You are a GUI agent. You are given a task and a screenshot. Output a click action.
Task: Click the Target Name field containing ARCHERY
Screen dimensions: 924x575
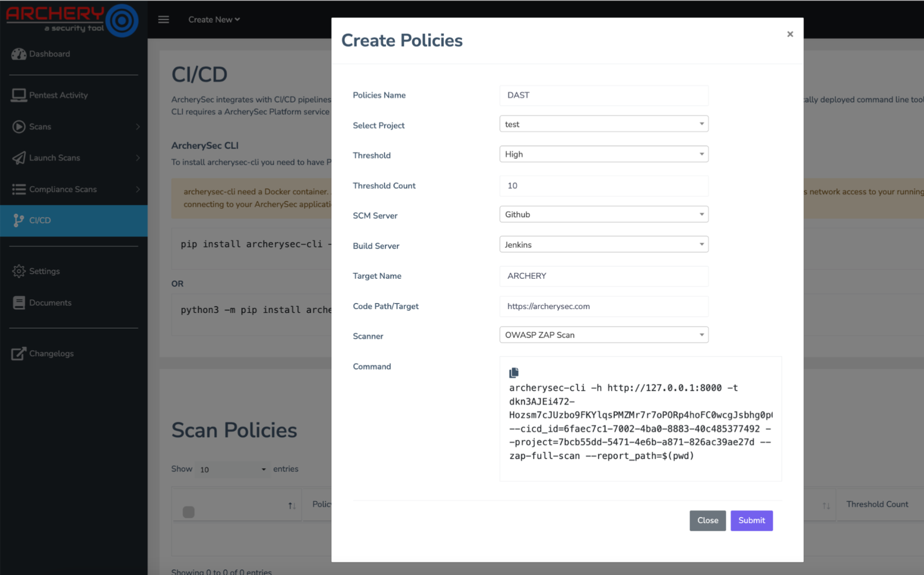coord(603,276)
